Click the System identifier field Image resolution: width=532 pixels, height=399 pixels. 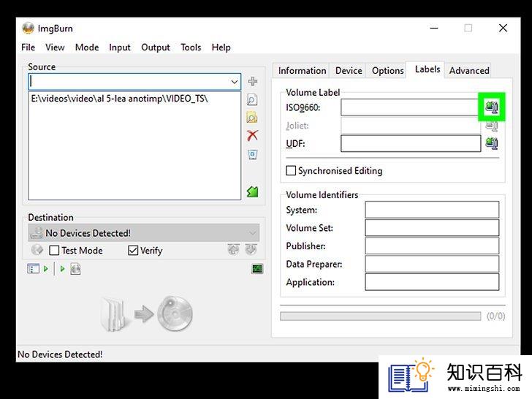432,210
